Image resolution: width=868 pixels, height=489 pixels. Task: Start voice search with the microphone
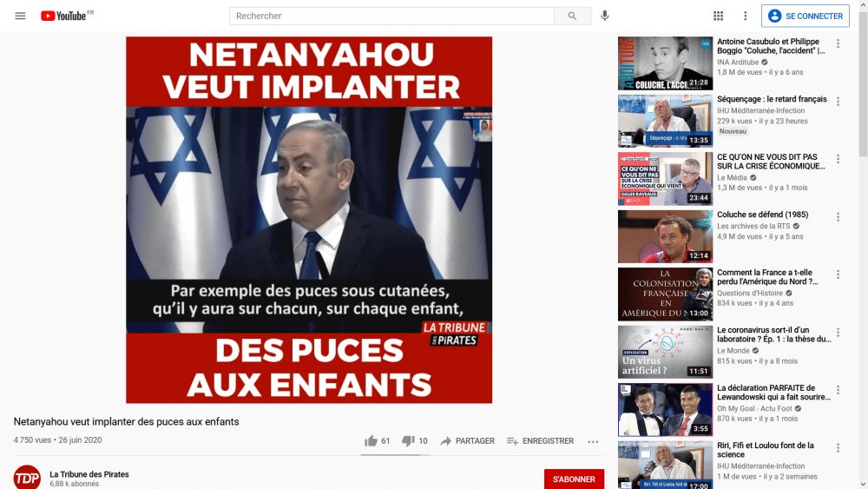pyautogui.click(x=604, y=16)
